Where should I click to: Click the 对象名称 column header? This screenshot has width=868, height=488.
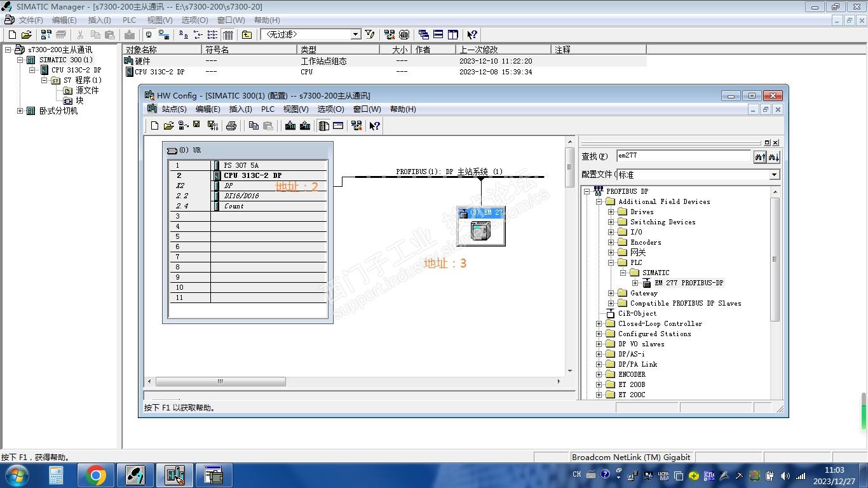click(x=163, y=50)
